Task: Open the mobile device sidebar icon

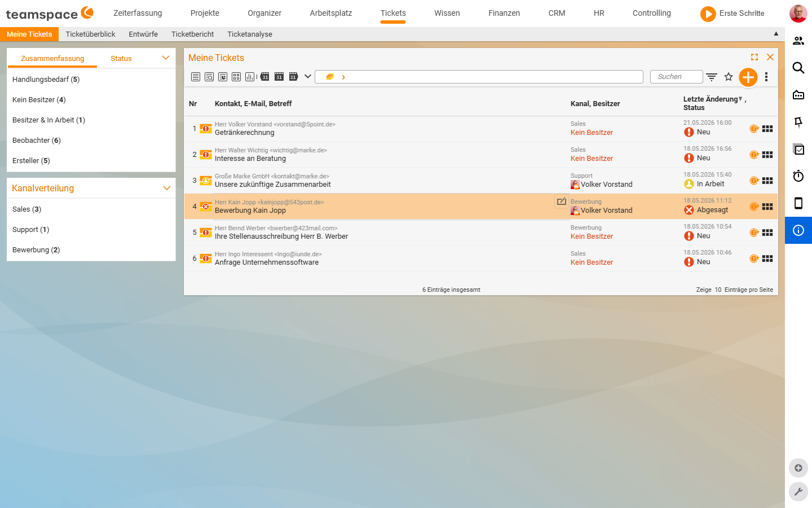Action: [x=798, y=203]
